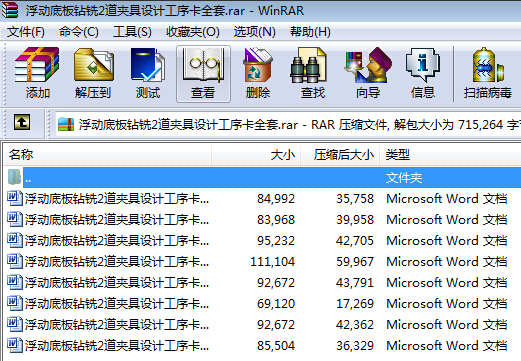Select file name in the 43,791 compressed row
The width and height of the screenshot is (521, 361).
click(117, 283)
